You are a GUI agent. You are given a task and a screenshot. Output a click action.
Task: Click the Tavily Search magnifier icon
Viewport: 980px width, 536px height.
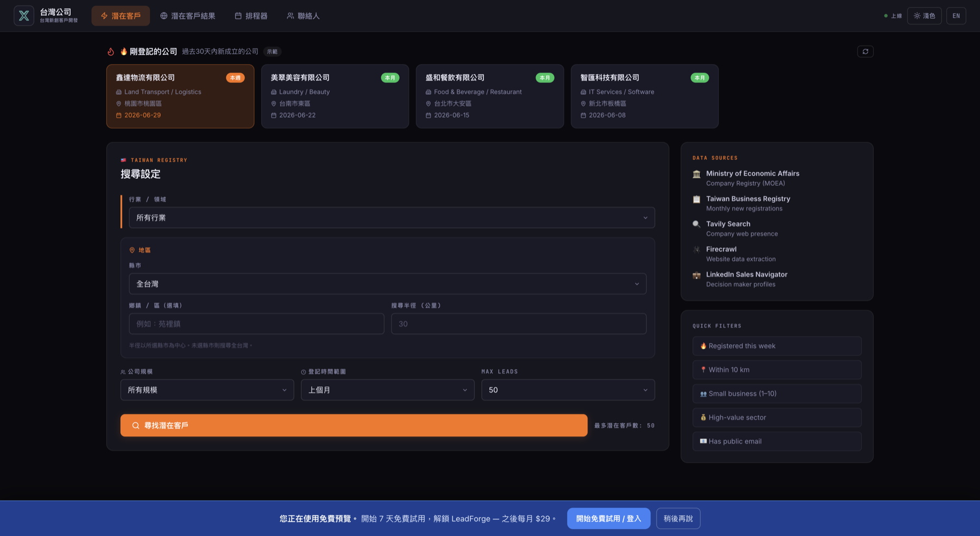pyautogui.click(x=696, y=224)
